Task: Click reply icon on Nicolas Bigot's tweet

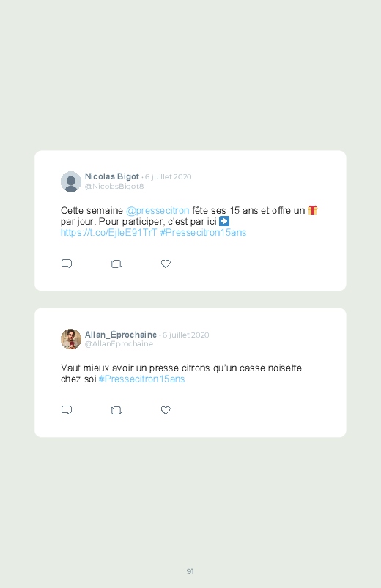Action: tap(67, 264)
